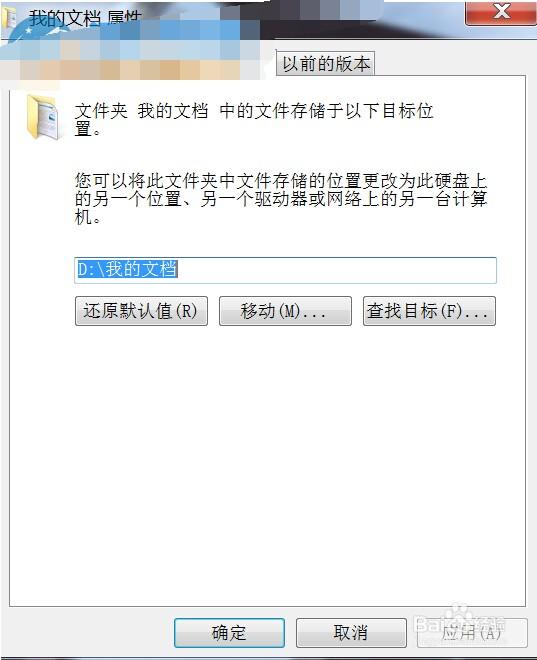Click the large documents folder icon

pyautogui.click(x=43, y=117)
